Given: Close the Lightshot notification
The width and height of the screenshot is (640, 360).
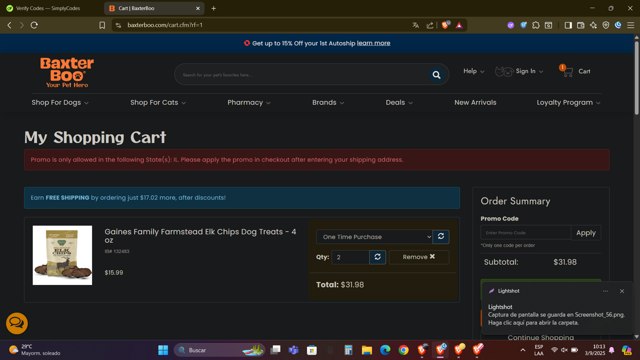Looking at the screenshot, I should [x=622, y=291].
